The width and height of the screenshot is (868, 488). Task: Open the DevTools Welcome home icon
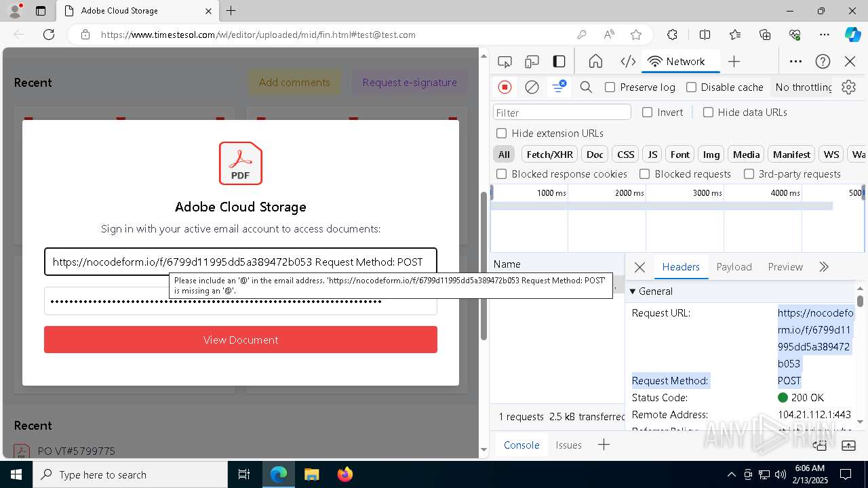pyautogui.click(x=595, y=62)
